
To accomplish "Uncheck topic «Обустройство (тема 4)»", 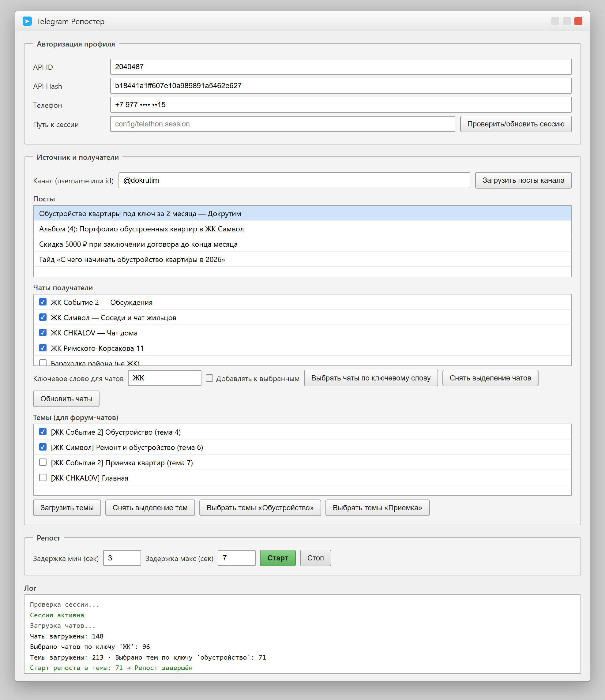I will (x=43, y=432).
